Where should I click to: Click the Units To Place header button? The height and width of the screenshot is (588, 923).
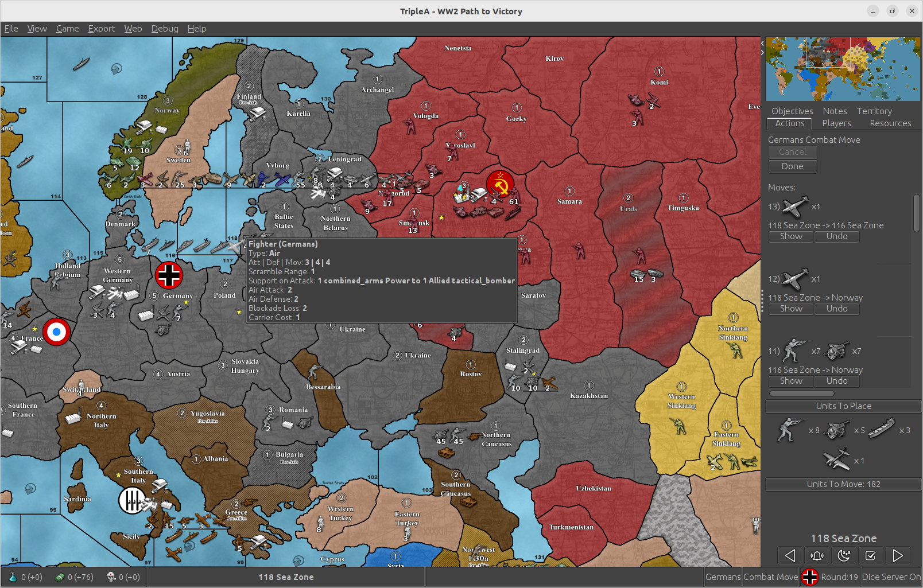click(843, 406)
